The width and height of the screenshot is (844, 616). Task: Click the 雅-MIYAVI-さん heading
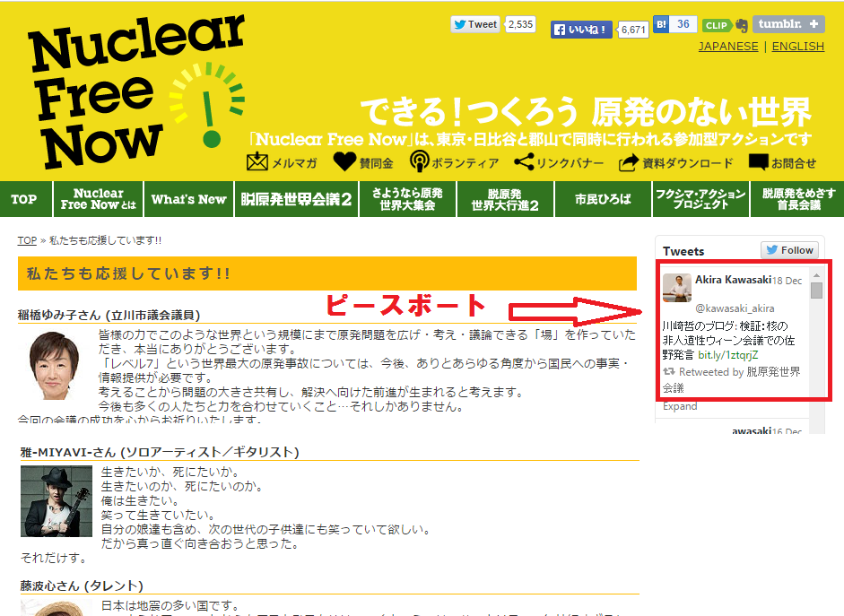160,452
